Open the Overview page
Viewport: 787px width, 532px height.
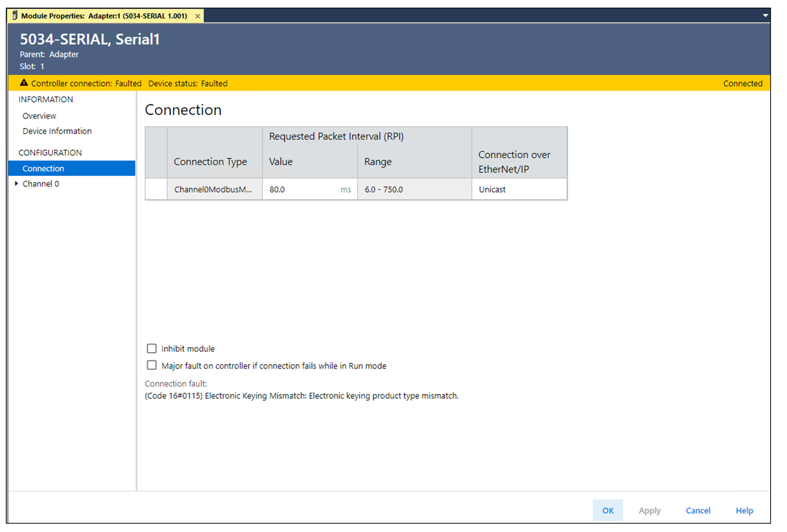(39, 116)
